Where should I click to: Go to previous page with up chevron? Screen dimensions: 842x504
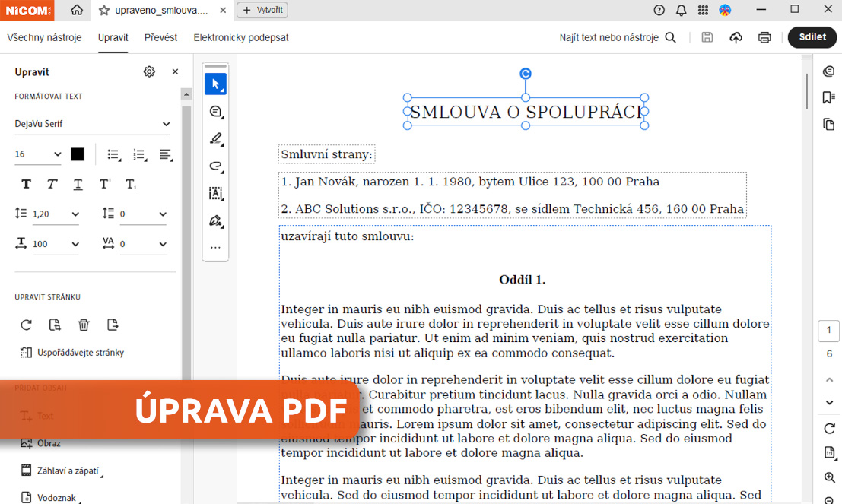tap(829, 379)
